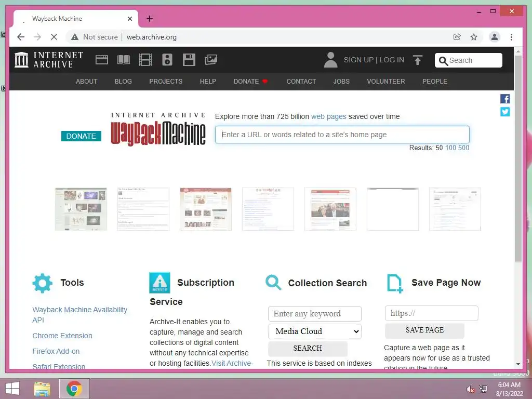Viewport: 532px width, 399px height.
Task: Open the Internet Archive home logo
Action: [49, 60]
